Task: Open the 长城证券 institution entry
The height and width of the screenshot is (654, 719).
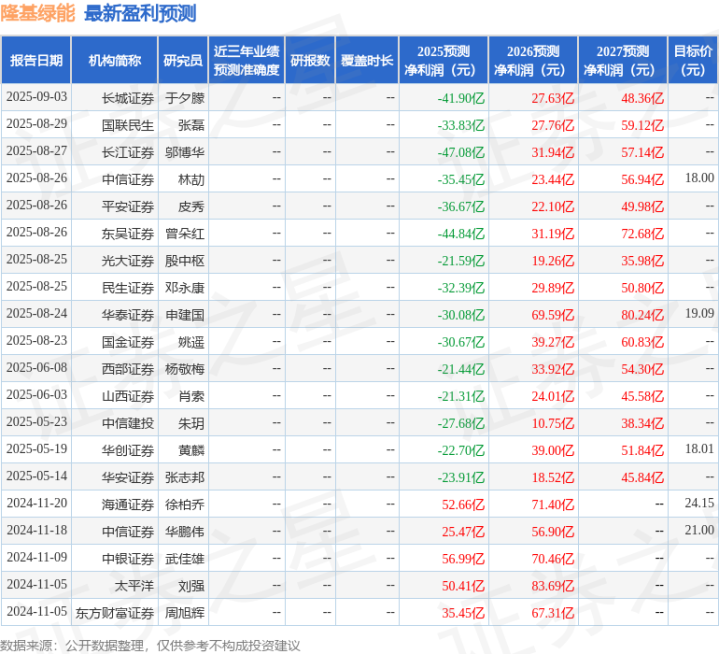Action: 129,97
